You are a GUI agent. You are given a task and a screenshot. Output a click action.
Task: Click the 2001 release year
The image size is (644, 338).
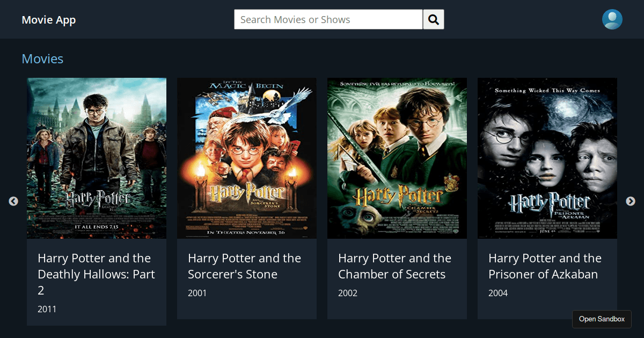[x=197, y=293]
